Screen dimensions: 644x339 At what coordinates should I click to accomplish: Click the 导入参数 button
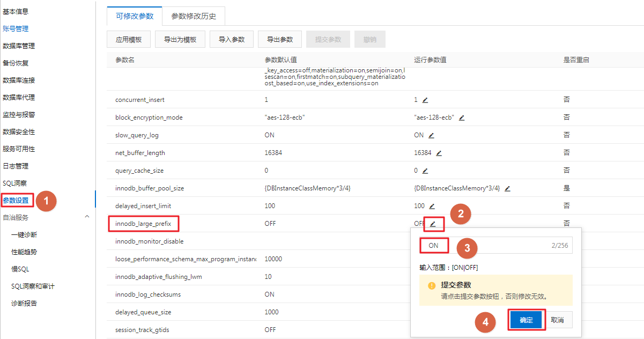coord(232,40)
